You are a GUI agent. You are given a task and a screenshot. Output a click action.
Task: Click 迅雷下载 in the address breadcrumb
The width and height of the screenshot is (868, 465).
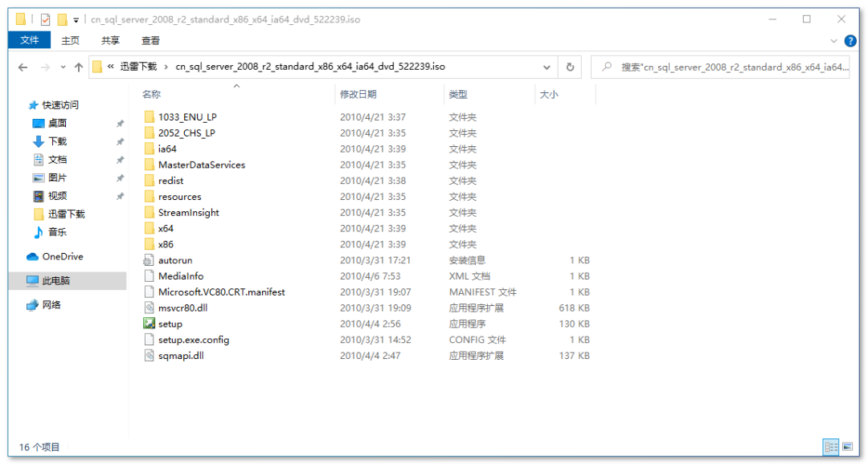click(x=139, y=67)
